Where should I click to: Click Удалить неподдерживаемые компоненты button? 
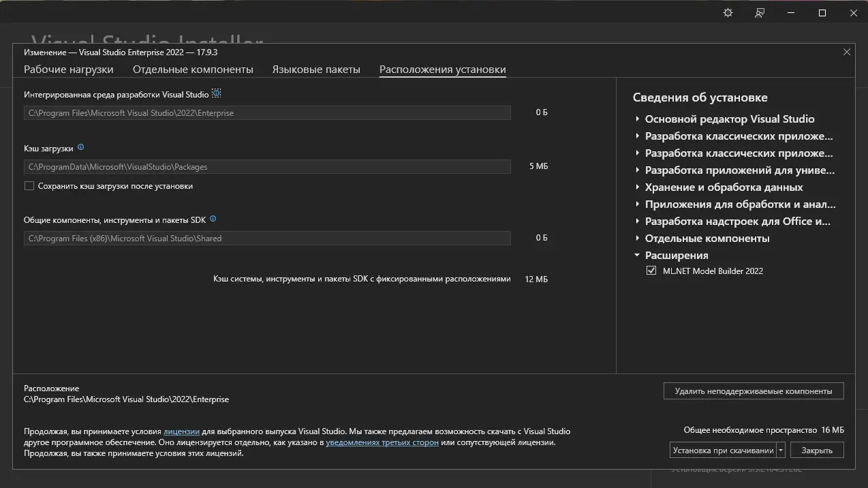pos(753,391)
